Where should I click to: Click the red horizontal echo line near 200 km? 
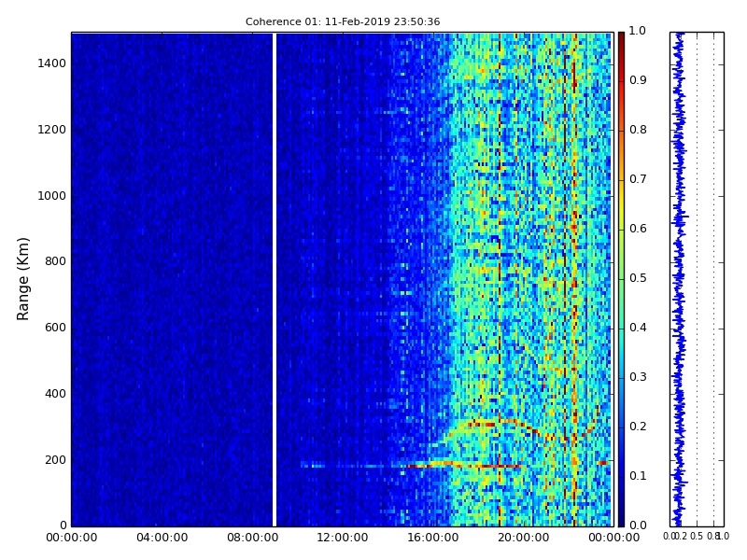[462, 465]
